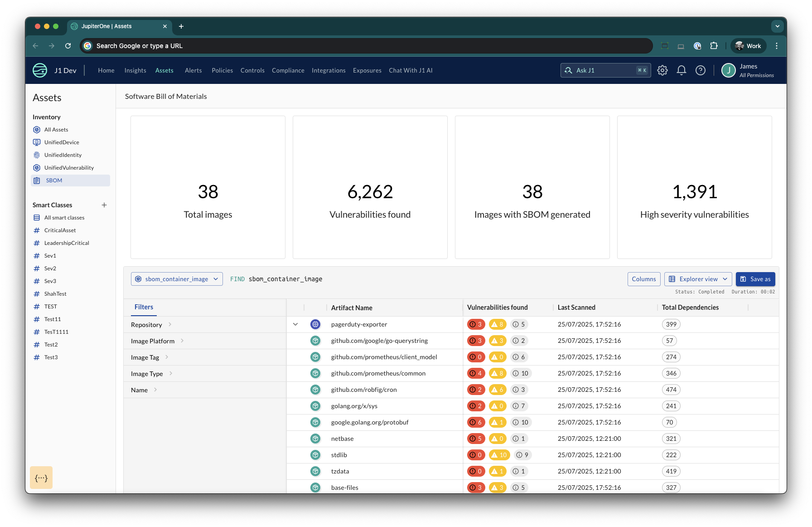Open the TesT1111 smart class
812x527 pixels.
click(56, 332)
